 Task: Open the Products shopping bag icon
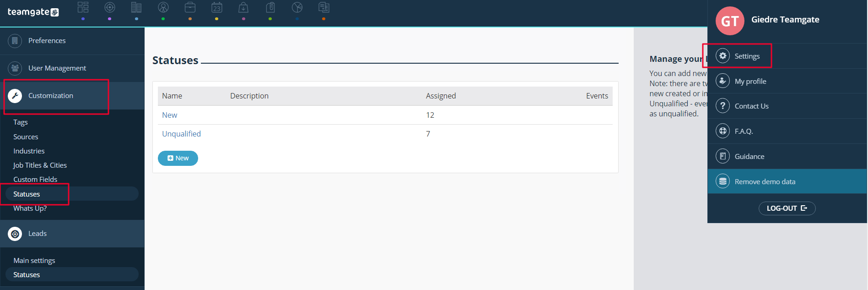243,7
